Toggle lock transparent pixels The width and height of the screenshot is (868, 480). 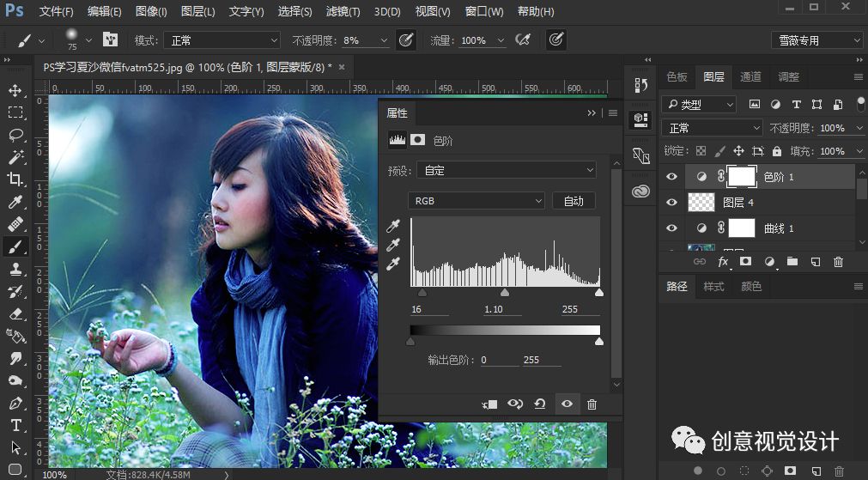tap(701, 151)
